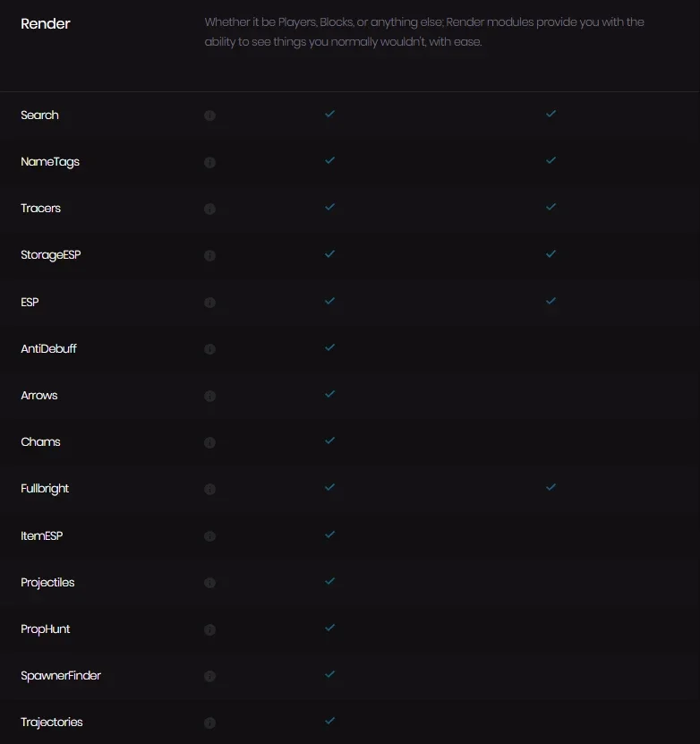The height and width of the screenshot is (744, 700).
Task: Click the info icon next to Search
Action: tap(209, 115)
